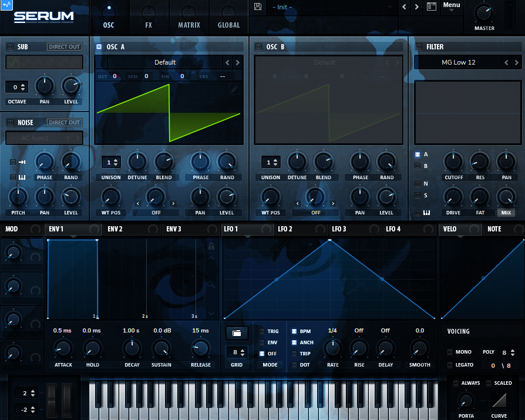Check filter routing B checkbox
Screen dimensions: 525x420
click(x=418, y=166)
